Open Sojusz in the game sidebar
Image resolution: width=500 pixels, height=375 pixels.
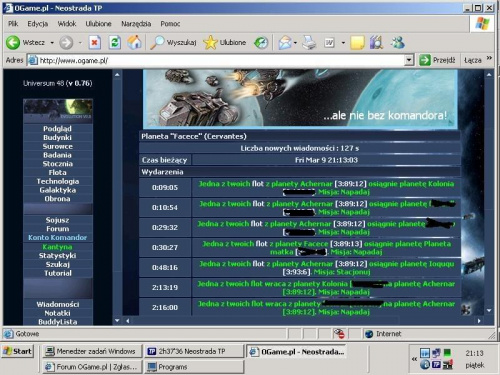click(x=58, y=220)
